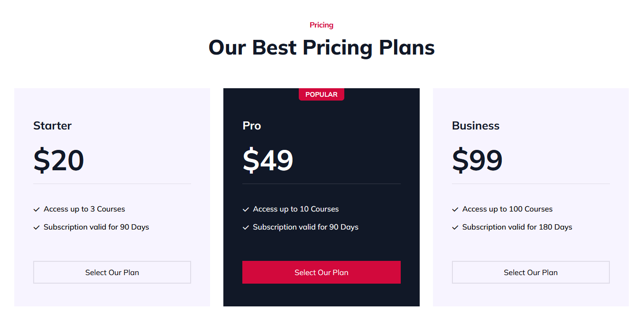Click checkmark icon beside 'Access up to 100 Courses'
Viewport: 644px width, 323px height.
pos(455,209)
